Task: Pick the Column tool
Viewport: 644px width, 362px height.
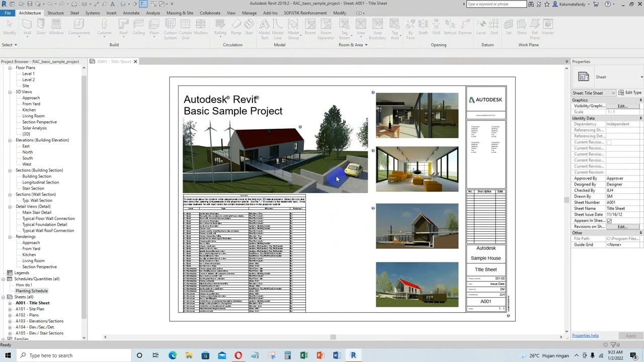Action: [x=104, y=27]
